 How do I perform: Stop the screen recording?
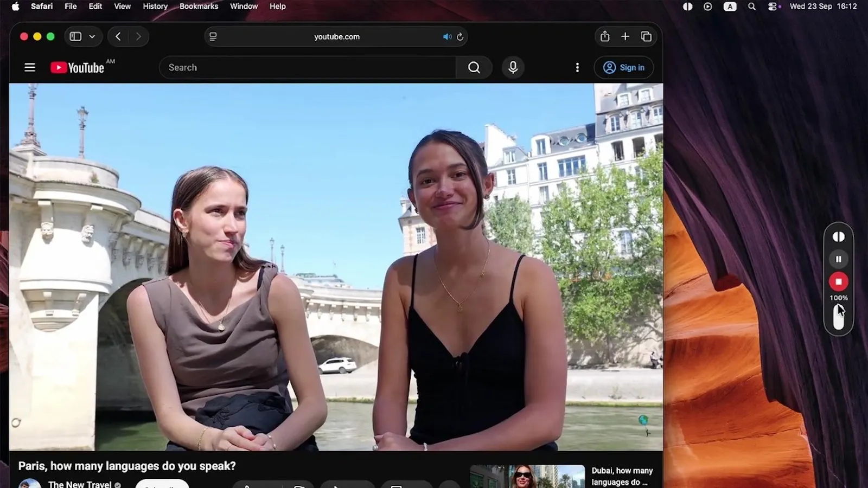[839, 281]
